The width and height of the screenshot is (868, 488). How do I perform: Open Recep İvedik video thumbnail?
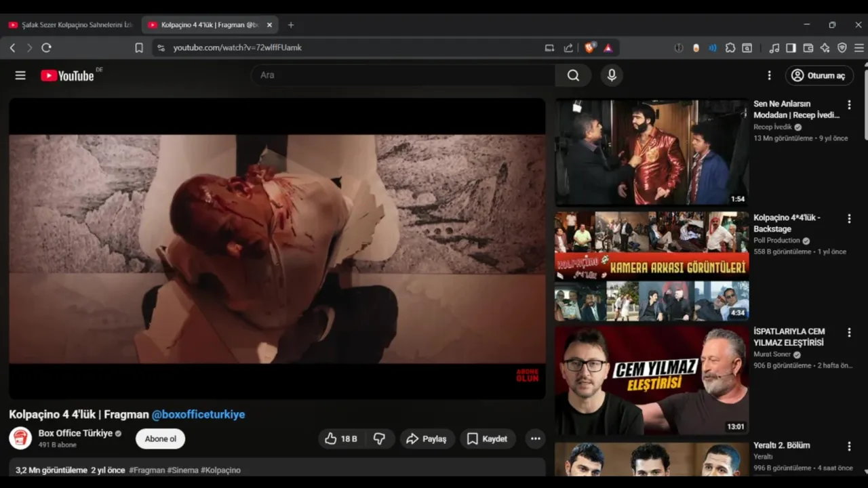[x=652, y=152]
